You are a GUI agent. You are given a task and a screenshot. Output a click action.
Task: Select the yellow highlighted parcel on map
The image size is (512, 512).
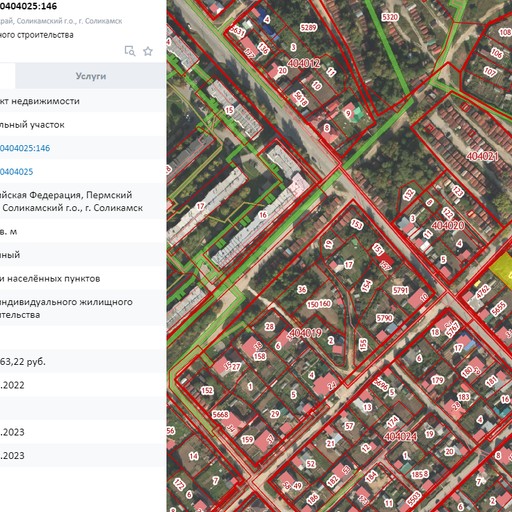(x=503, y=270)
